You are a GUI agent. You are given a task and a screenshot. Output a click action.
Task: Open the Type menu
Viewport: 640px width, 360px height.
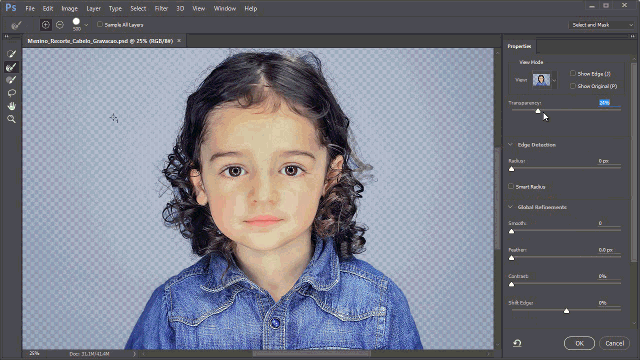(115, 8)
